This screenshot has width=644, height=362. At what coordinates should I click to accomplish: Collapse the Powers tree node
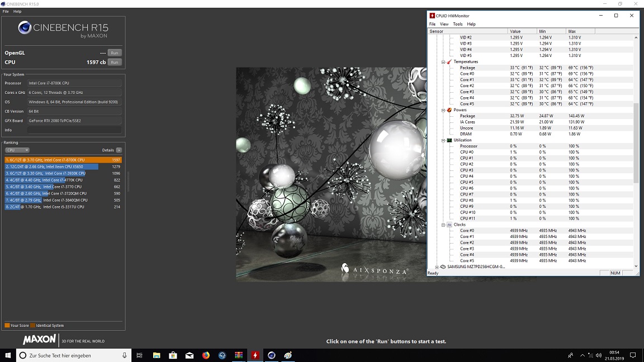coord(443,110)
